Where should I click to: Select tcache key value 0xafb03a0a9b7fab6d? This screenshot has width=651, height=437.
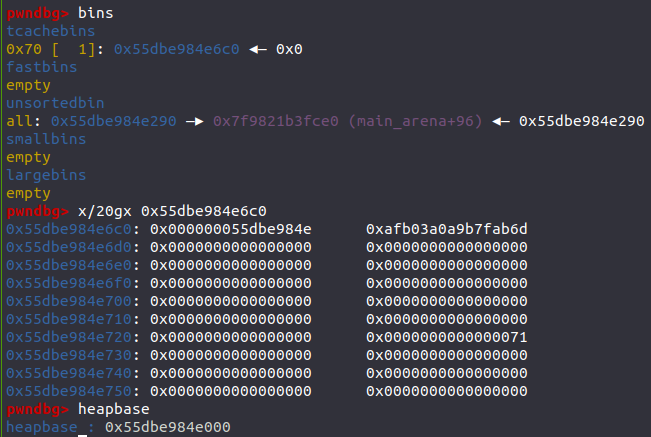(x=447, y=229)
